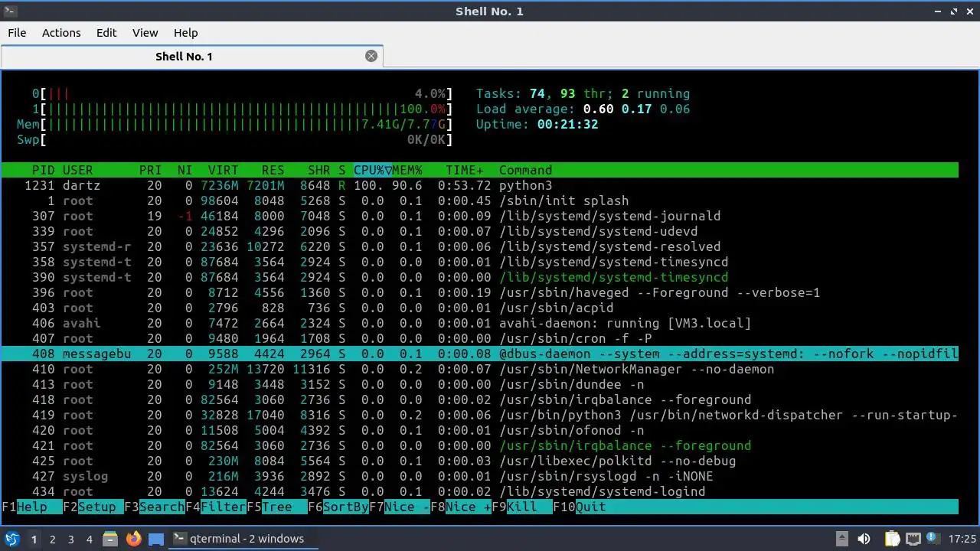Viewport: 980px width, 551px height.
Task: Open the Edit menu
Action: (106, 33)
